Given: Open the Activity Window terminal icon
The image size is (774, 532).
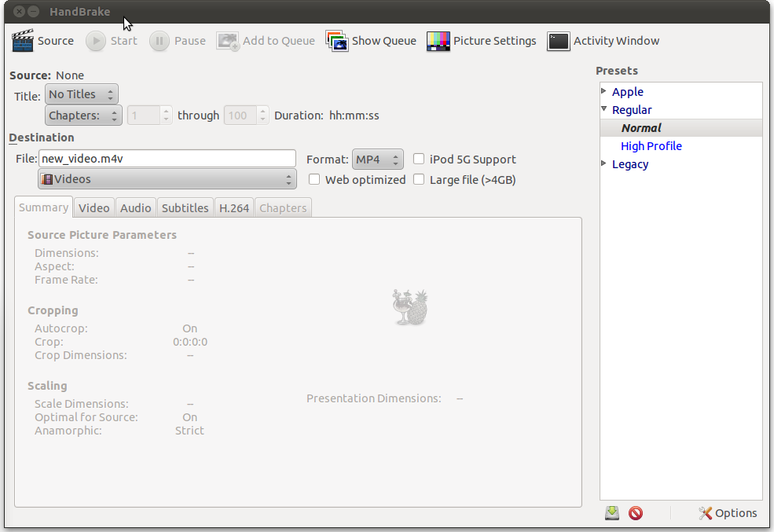Looking at the screenshot, I should click(x=558, y=41).
